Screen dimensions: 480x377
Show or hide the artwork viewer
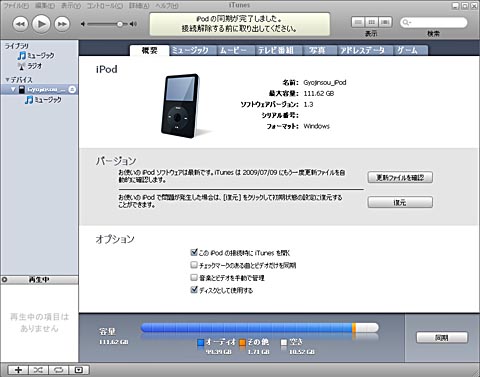[x=79, y=370]
